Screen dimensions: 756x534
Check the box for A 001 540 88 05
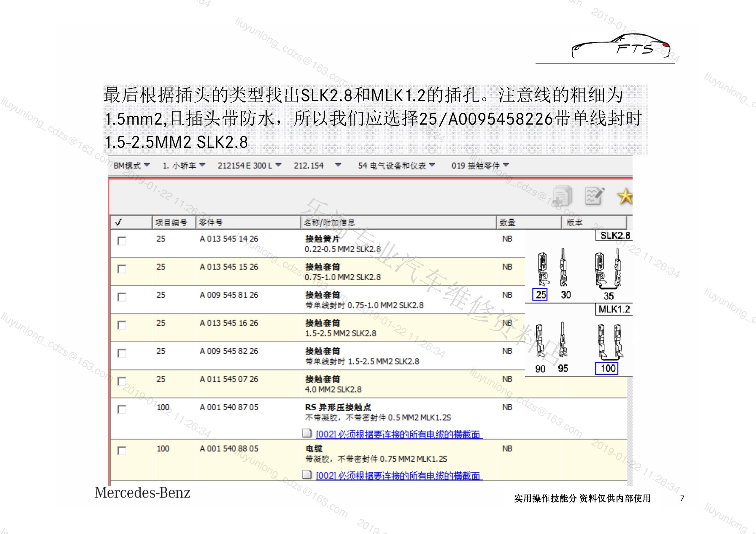(122, 450)
